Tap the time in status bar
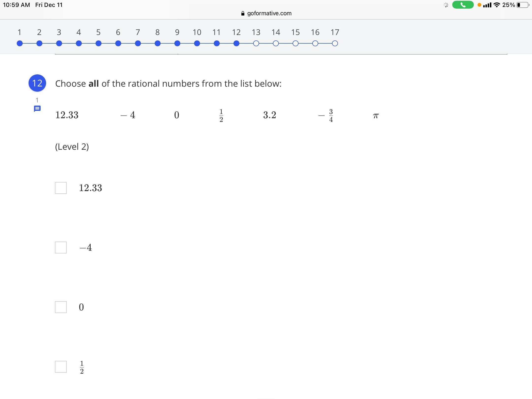 pyautogui.click(x=16, y=5)
